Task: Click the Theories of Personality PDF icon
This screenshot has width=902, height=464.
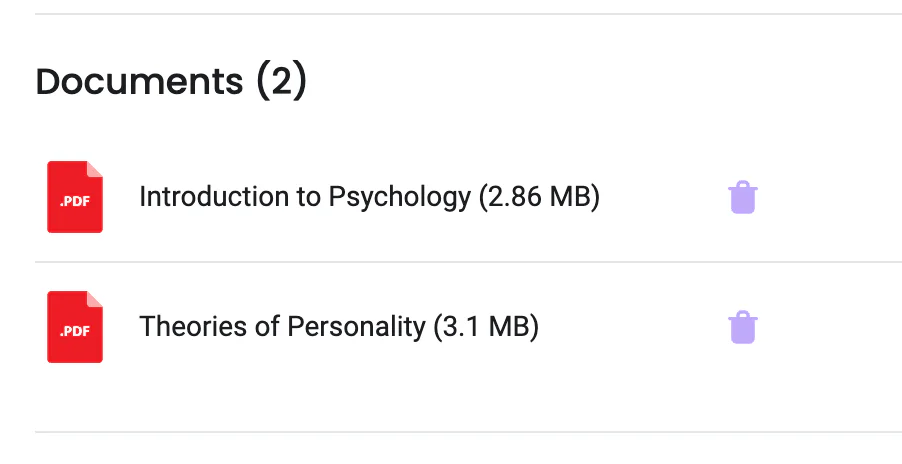Action: click(x=75, y=327)
